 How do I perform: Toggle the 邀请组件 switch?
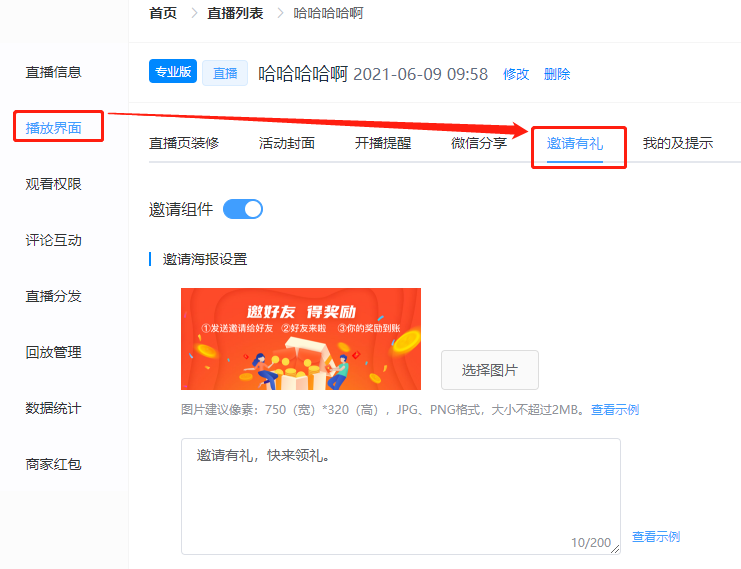(x=243, y=209)
